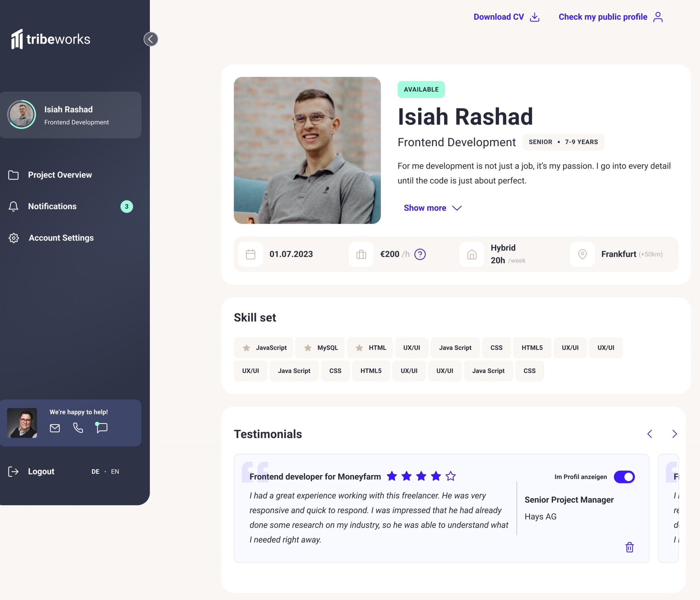
Task: Click the Testimonials heading
Action: 268,435
